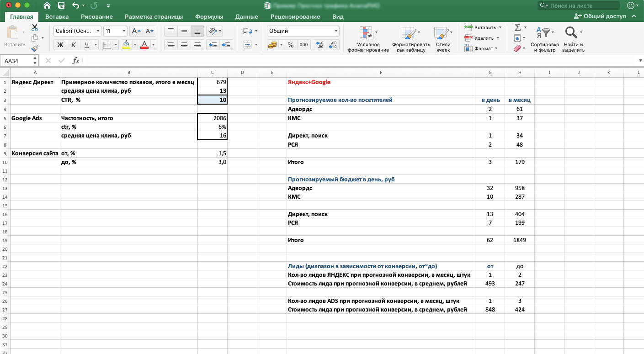Click the Общий доступ share button
Screen dimensions: 644x354
600,16
